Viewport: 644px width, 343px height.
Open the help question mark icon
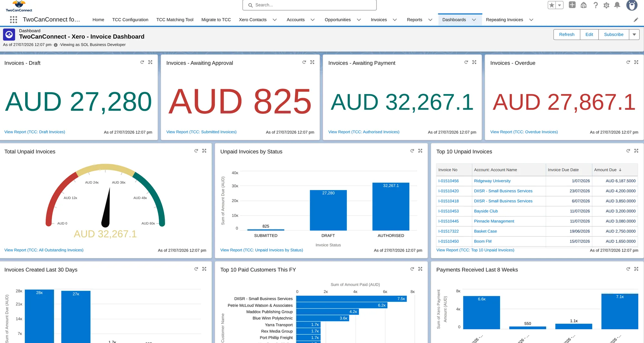click(596, 5)
